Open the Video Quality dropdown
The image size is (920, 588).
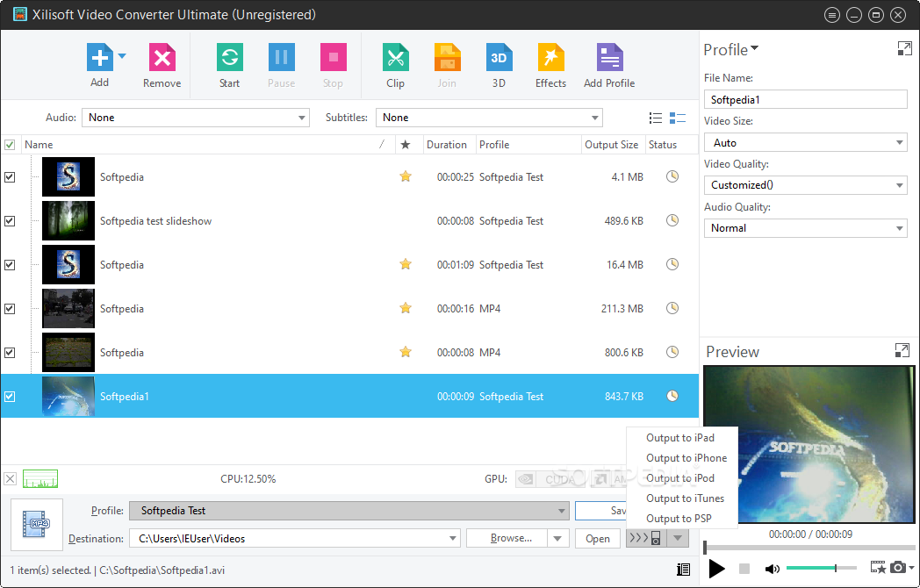tap(806, 185)
